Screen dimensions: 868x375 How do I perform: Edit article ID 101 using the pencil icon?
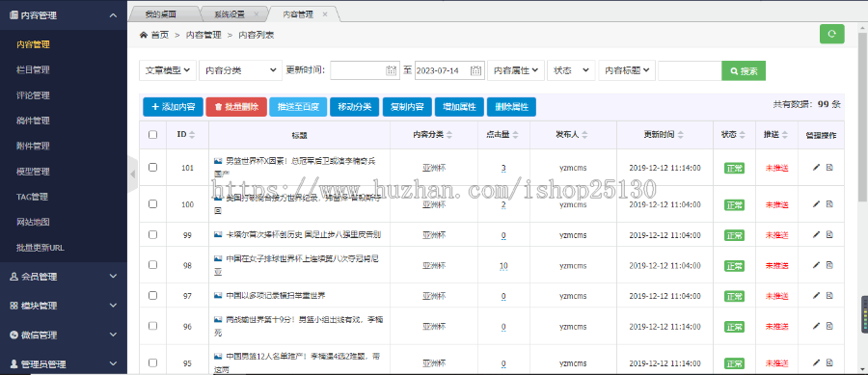pyautogui.click(x=816, y=167)
